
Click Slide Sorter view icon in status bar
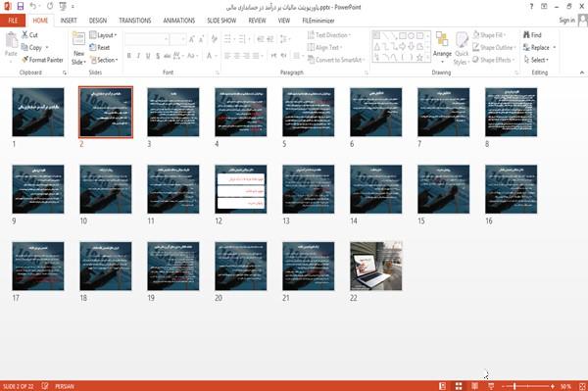(x=459, y=386)
